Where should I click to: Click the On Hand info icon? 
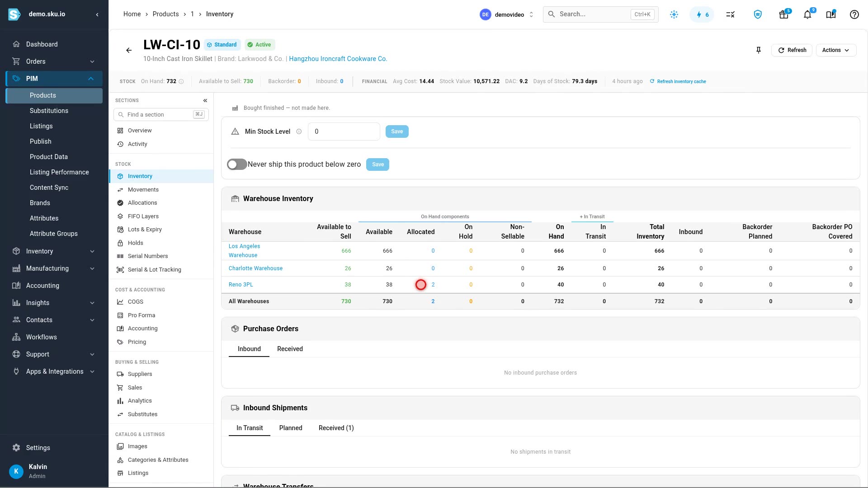point(181,82)
